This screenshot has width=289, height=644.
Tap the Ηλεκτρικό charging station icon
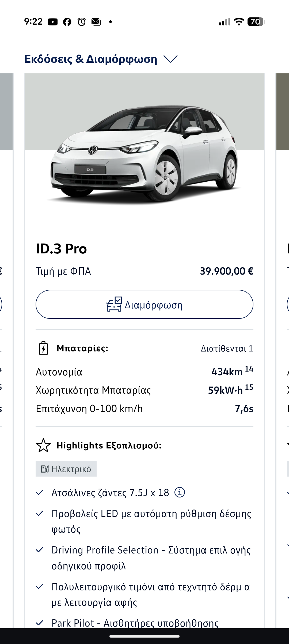click(x=45, y=469)
